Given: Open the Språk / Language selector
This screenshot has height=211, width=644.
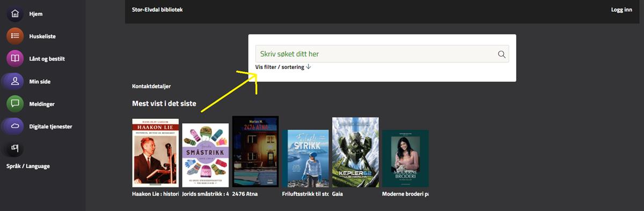Looking at the screenshot, I should coord(28,166).
